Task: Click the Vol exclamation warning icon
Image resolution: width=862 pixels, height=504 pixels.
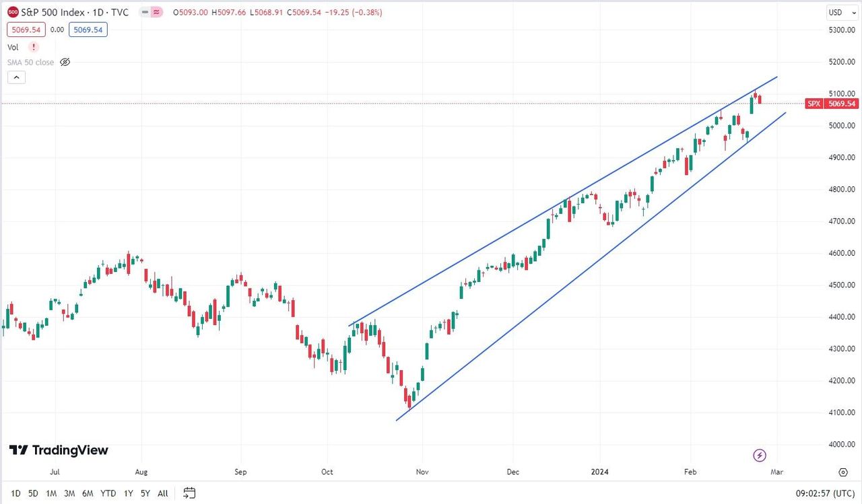Action: coord(34,47)
